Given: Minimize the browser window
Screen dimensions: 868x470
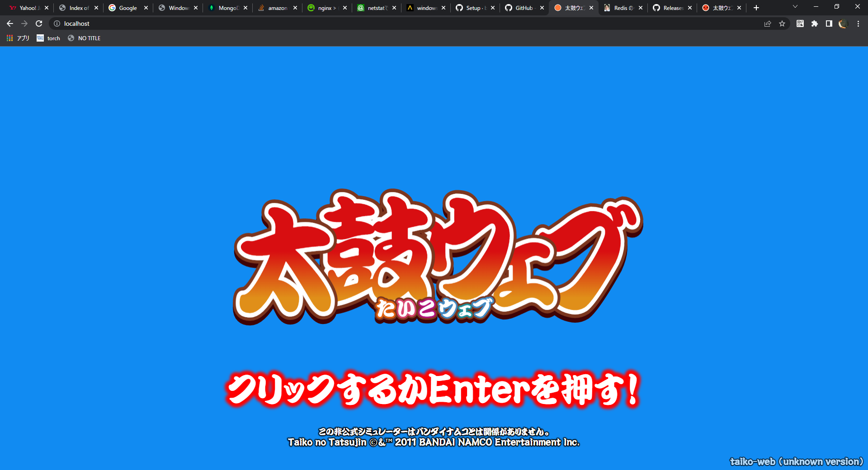Looking at the screenshot, I should tap(816, 7).
